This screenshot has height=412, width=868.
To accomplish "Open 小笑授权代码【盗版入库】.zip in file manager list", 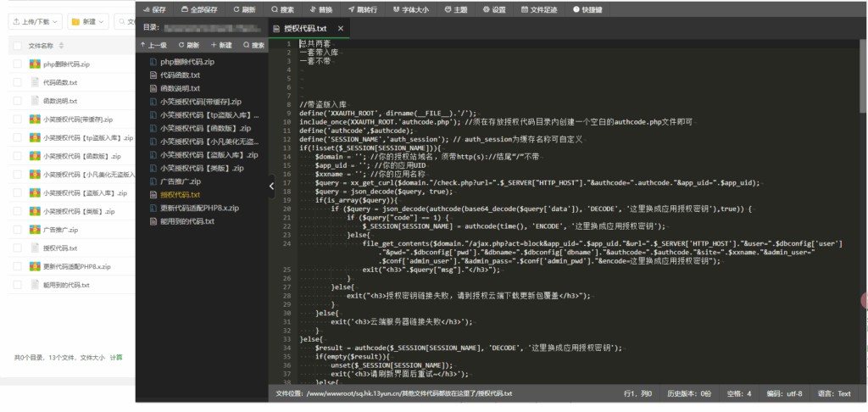I will (x=86, y=192).
